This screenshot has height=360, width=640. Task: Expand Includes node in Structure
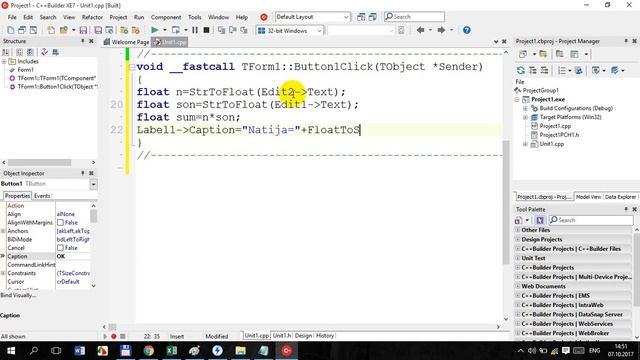tap(4, 62)
